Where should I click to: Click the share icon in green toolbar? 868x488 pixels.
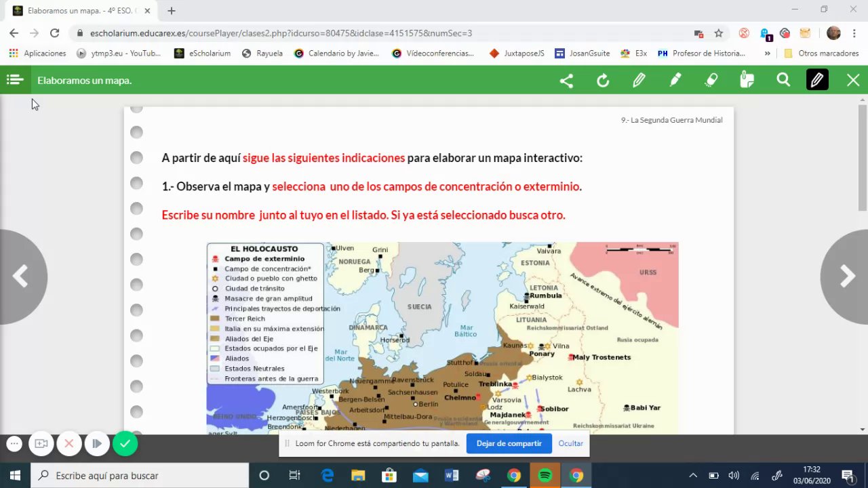click(x=566, y=81)
